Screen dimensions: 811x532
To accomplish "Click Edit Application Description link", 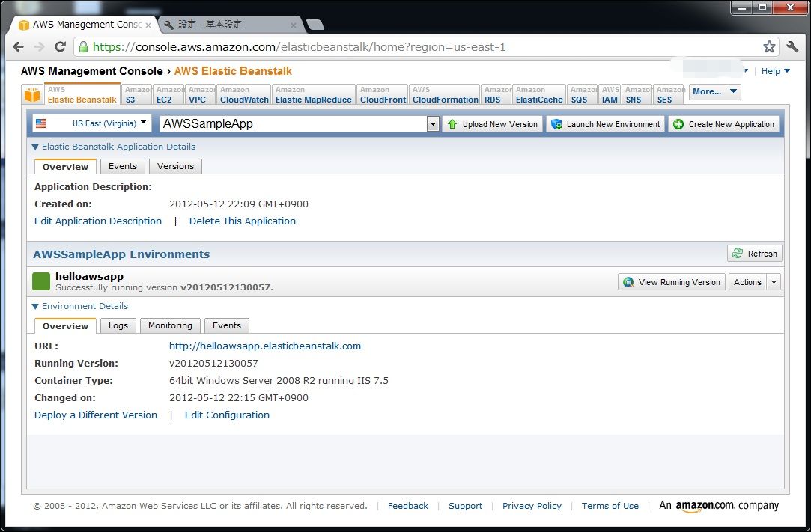I will coord(98,221).
